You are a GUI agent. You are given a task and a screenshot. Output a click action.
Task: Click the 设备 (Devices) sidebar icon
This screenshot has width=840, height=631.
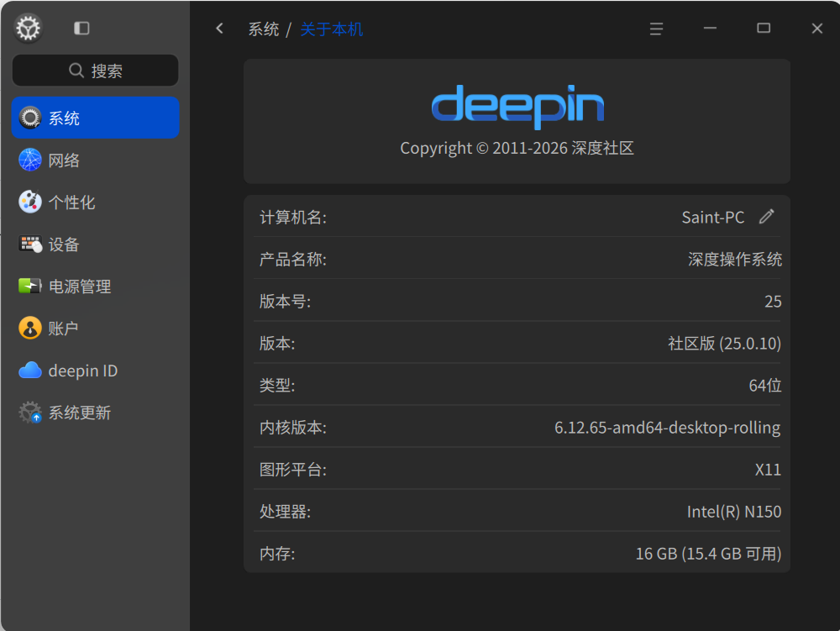click(29, 245)
